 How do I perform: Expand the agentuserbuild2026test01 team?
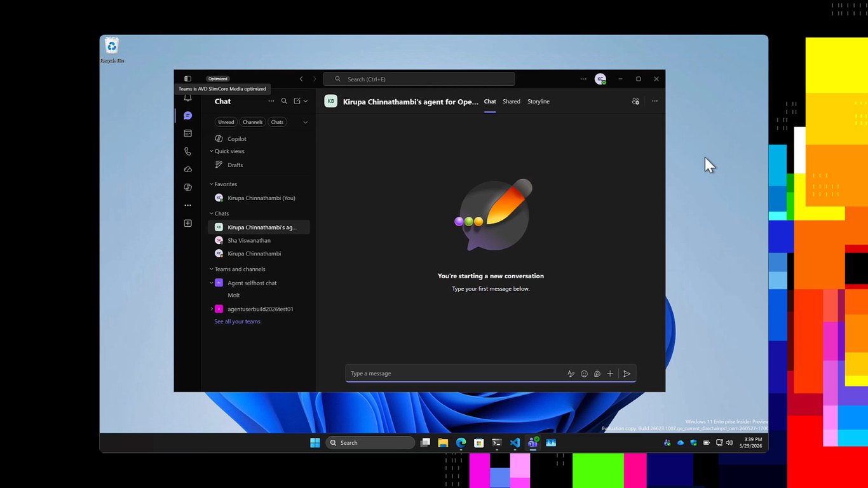tap(212, 309)
